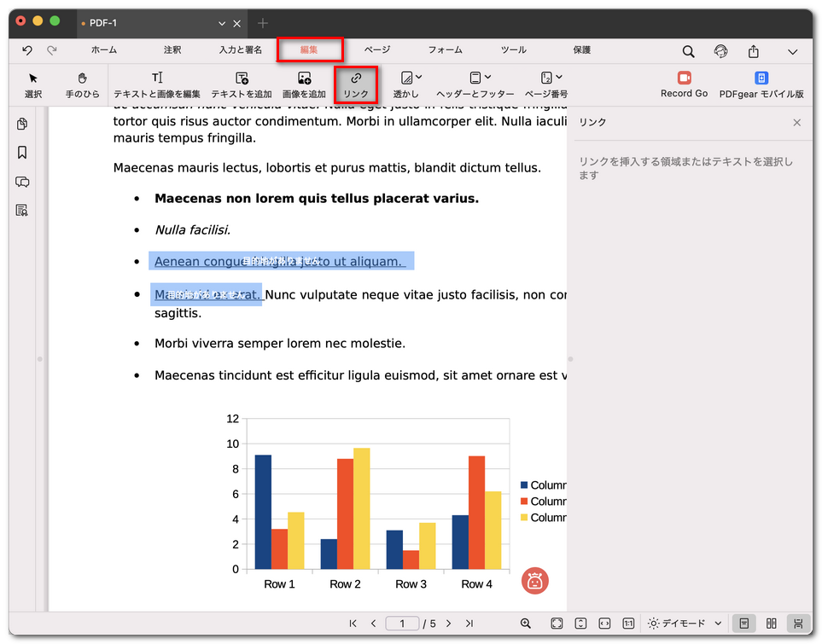Go to the next page

tap(449, 624)
